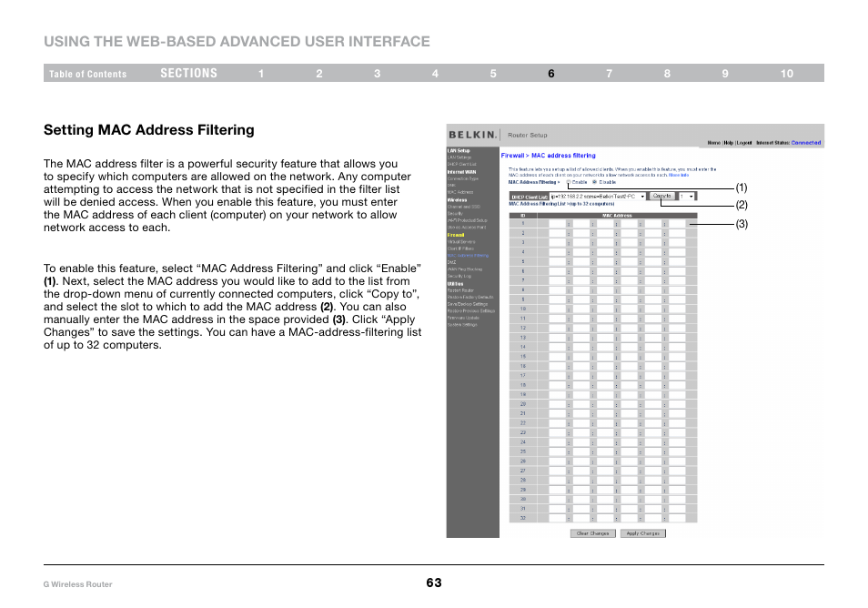Go to section 3 in the sections bar
The height and width of the screenshot is (608, 868).
point(377,74)
